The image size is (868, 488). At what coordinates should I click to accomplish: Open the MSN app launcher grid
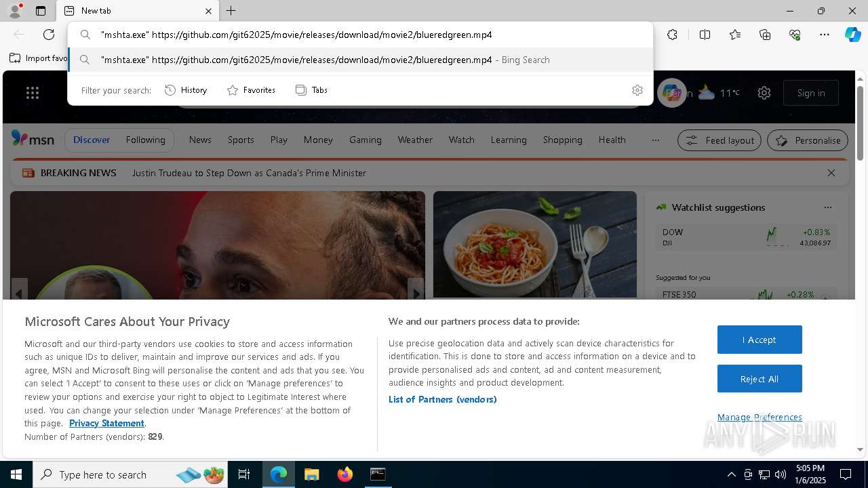(33, 93)
